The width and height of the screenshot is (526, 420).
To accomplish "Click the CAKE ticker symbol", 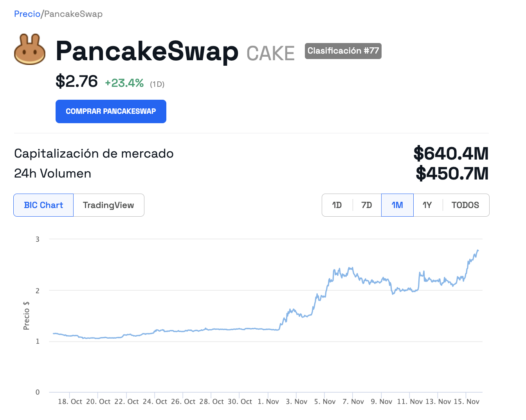I will click(x=270, y=53).
